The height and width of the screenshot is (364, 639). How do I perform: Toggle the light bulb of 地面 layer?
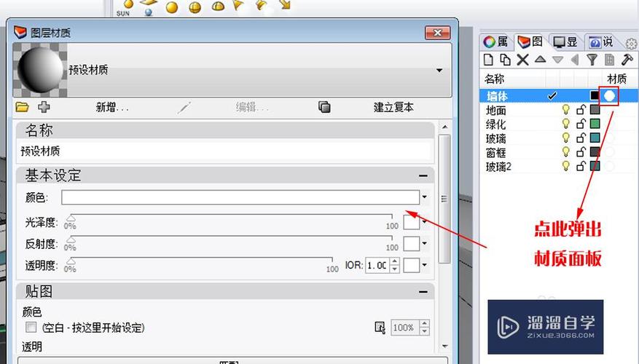[565, 109]
